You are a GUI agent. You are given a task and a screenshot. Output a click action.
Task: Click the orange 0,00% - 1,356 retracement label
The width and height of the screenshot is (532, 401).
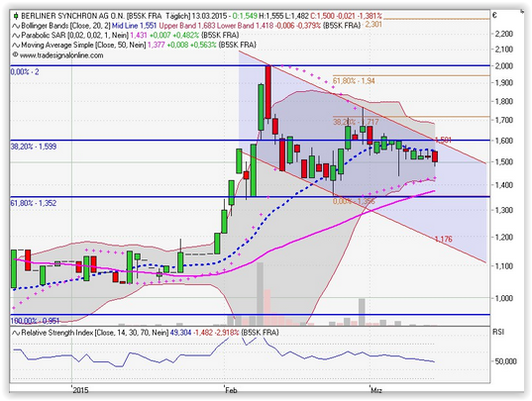(354, 201)
